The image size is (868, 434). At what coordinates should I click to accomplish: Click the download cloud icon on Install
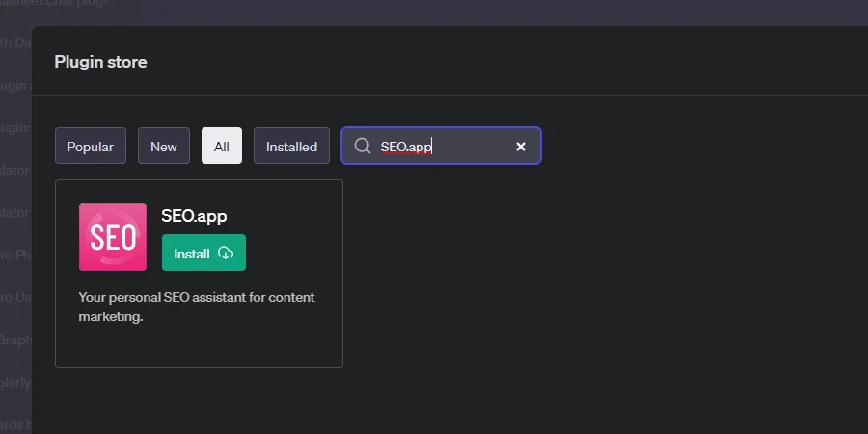click(x=226, y=253)
